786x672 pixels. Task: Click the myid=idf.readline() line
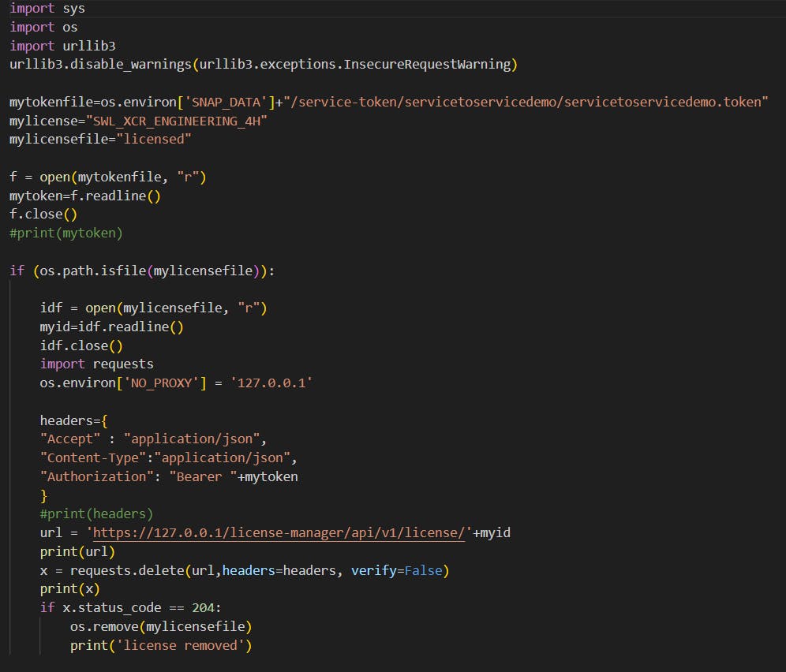[112, 327]
